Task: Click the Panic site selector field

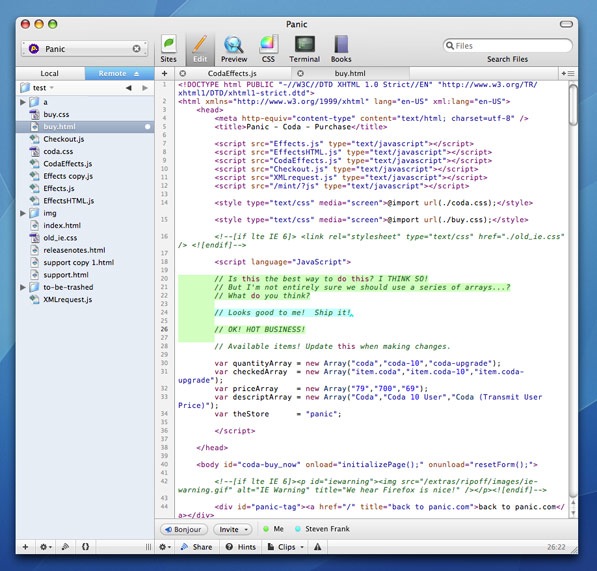Action: [84, 49]
